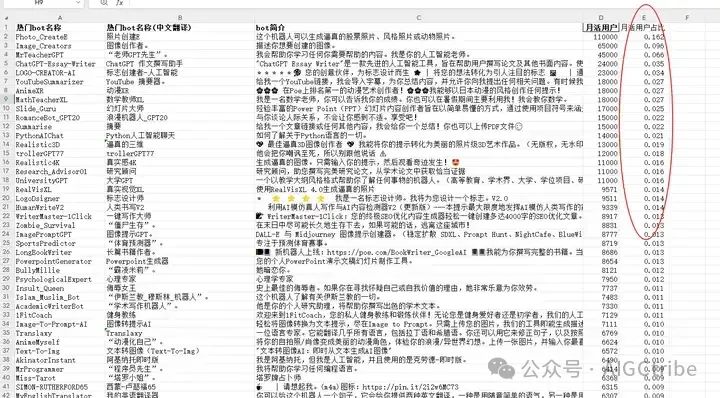Select cell "ChatGPT-Essay-Writer"
Viewport: 720px width, 398px height.
56,64
